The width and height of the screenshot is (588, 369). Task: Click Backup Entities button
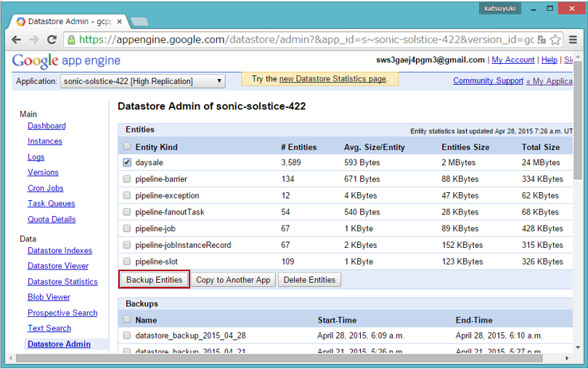pos(154,280)
